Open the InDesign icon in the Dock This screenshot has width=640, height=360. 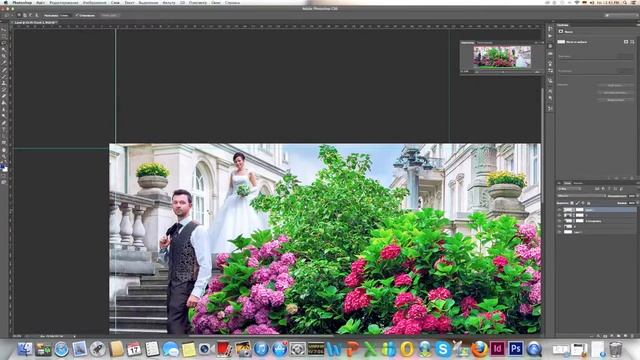tap(497, 349)
